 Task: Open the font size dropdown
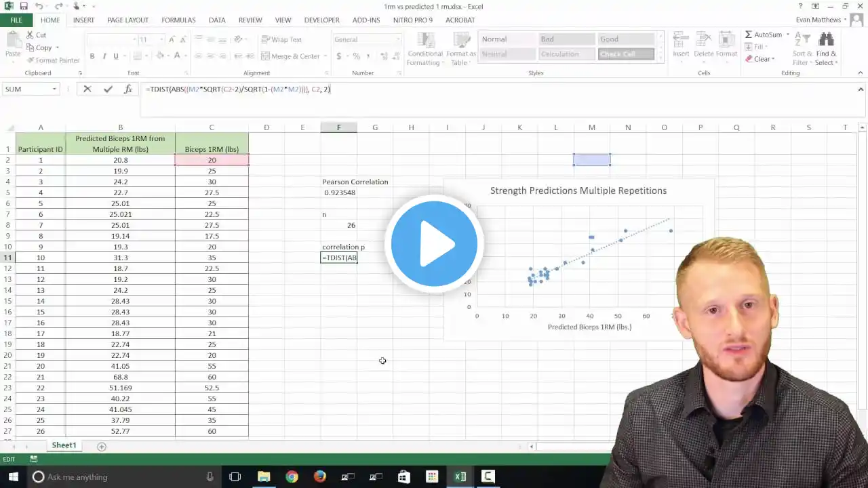(161, 39)
